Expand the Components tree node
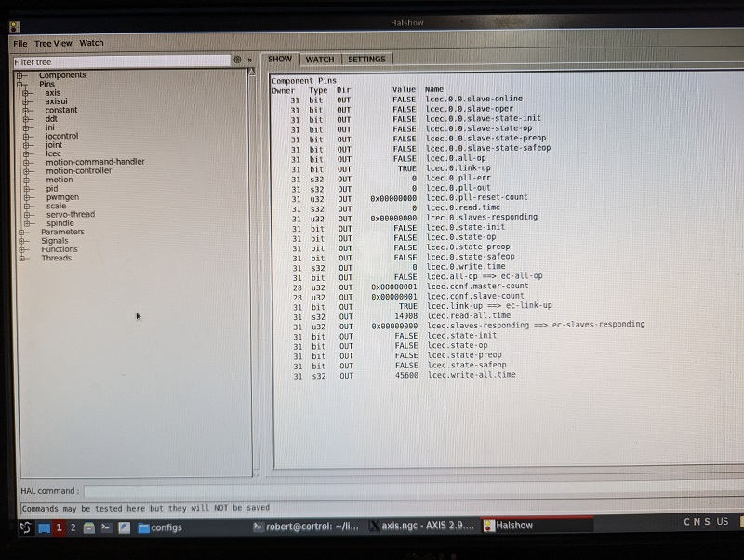Screen dimensions: 744x560 point(20,76)
